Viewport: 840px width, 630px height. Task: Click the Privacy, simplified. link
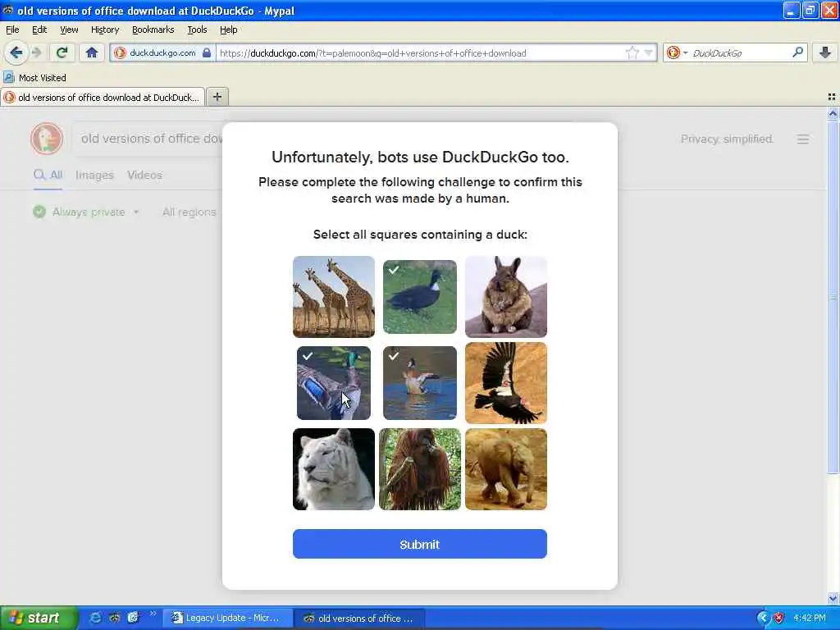727,139
